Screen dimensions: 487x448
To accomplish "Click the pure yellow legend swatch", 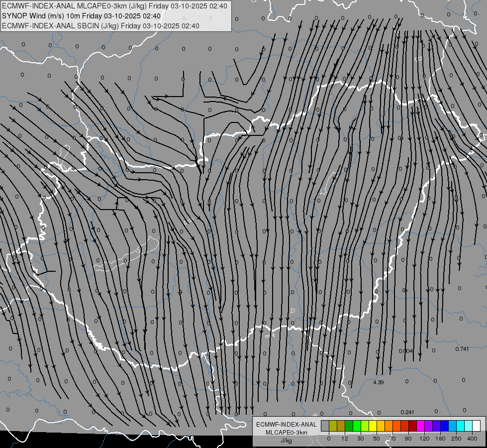I will (373, 426).
